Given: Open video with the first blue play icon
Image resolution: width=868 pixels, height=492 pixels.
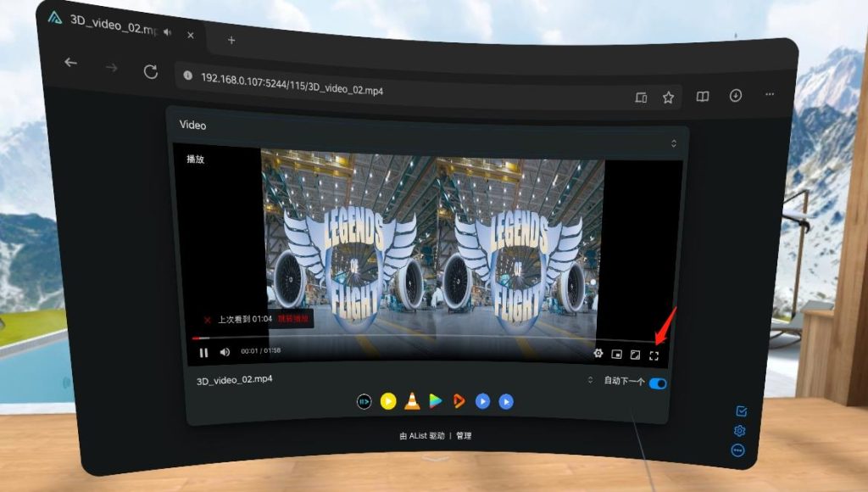Looking at the screenshot, I should 482,401.
